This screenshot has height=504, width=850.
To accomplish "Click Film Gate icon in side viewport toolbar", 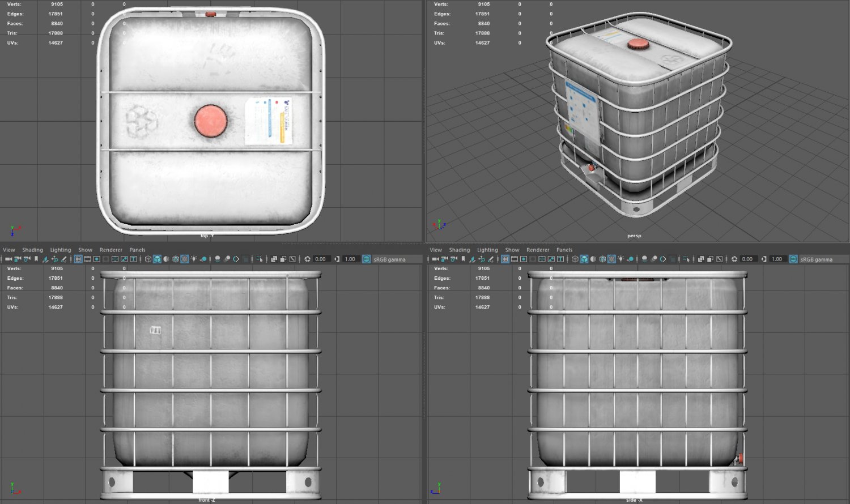I will 515,259.
